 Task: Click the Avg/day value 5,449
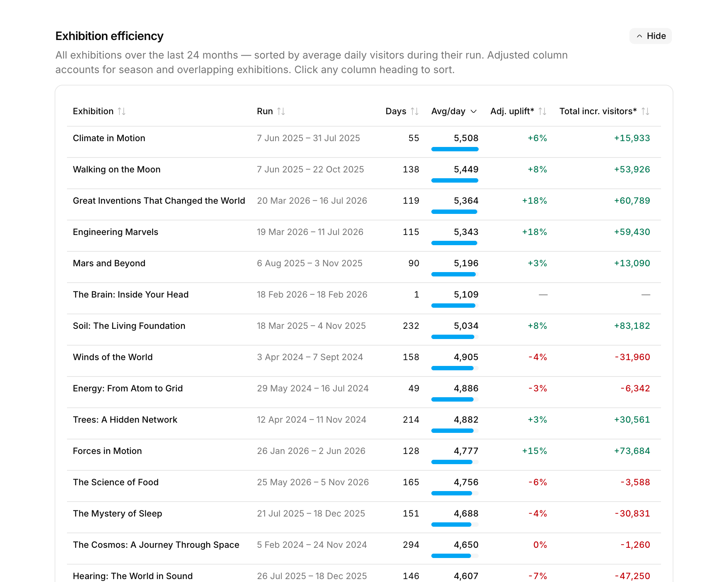[x=466, y=170]
